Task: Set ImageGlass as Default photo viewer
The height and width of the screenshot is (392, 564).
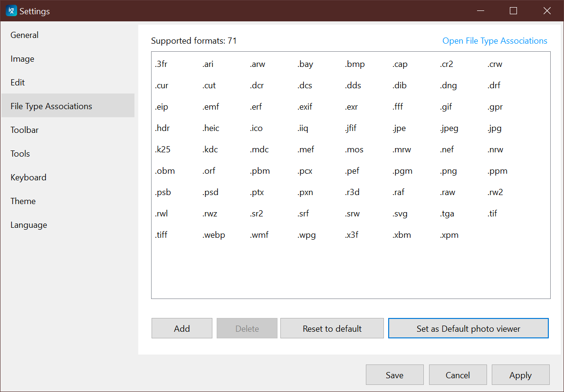Action: (468, 328)
